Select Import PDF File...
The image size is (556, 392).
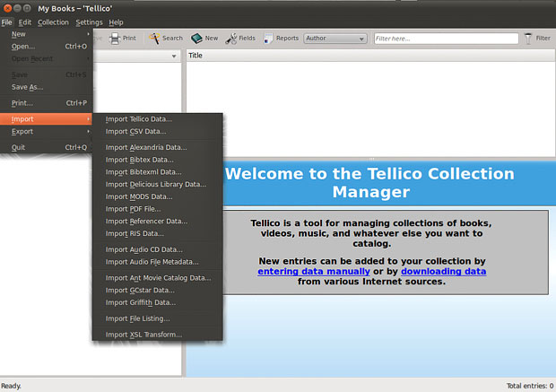158,209
